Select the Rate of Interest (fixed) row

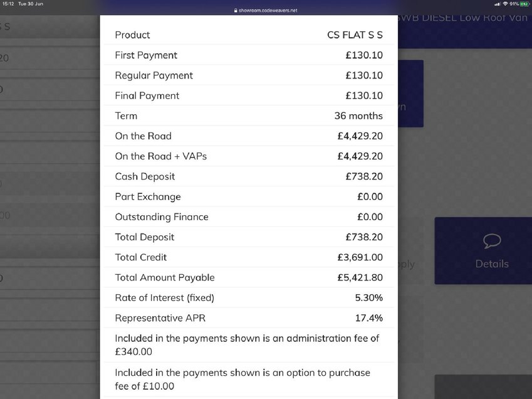[249, 297]
